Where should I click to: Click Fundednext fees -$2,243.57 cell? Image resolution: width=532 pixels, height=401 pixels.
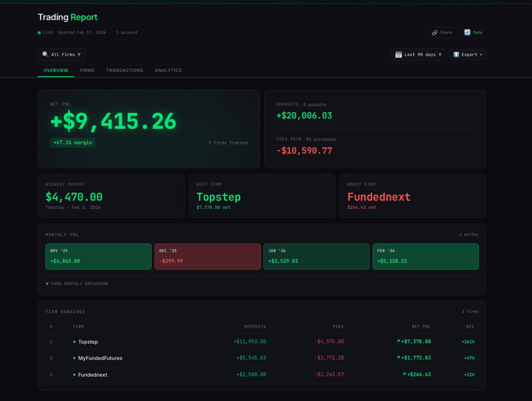(x=329, y=375)
